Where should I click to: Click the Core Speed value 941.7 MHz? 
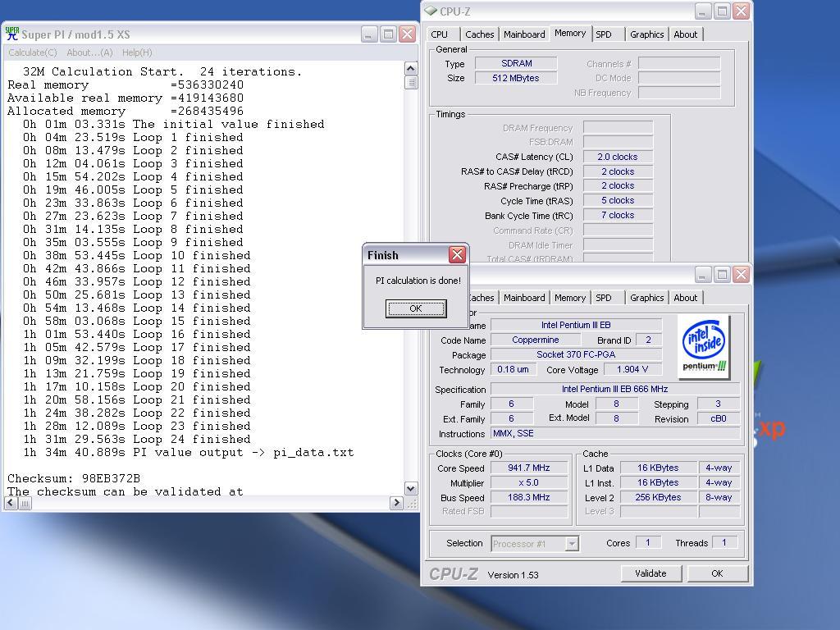click(x=529, y=468)
